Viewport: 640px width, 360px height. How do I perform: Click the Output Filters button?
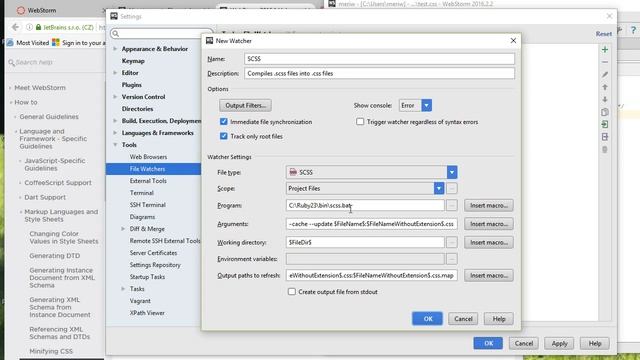point(245,105)
